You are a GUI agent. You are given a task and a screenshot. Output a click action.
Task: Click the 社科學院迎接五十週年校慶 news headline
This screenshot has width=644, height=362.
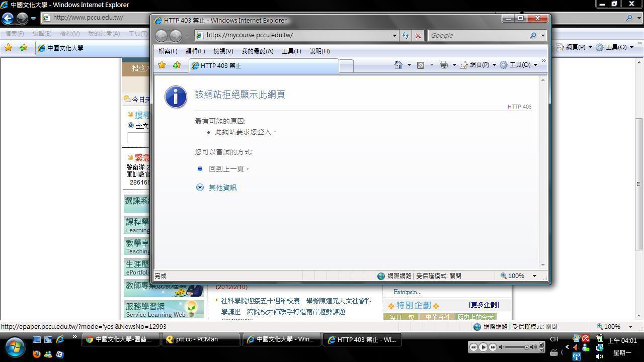coord(260,301)
